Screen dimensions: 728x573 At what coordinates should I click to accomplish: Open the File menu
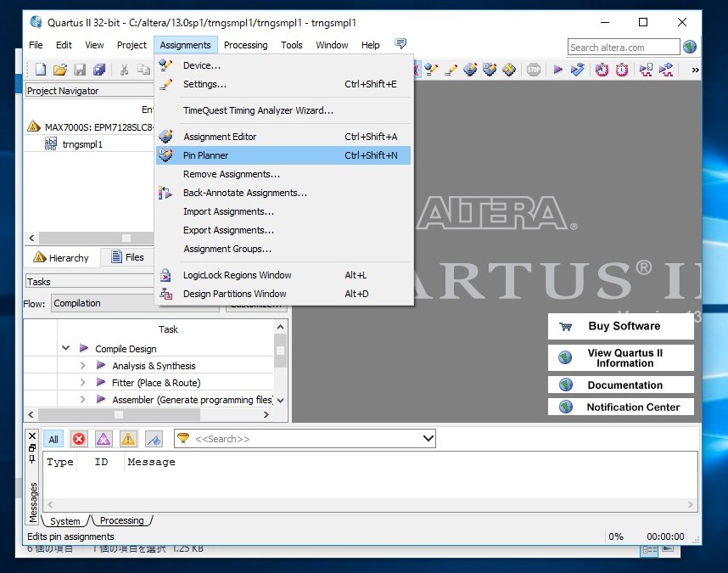[36, 45]
